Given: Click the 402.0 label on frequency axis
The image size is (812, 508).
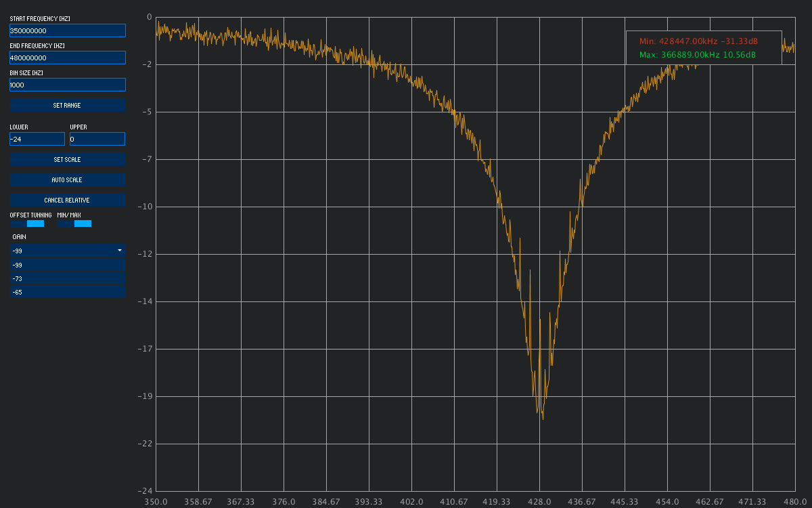Looking at the screenshot, I should (x=411, y=502).
